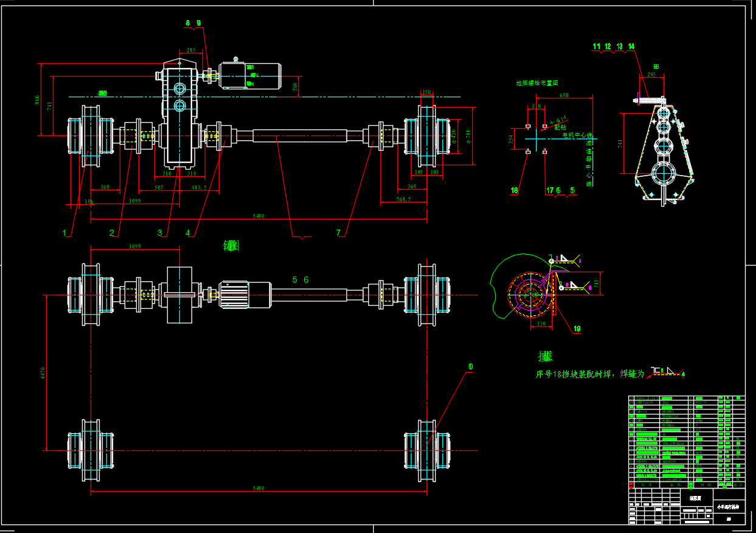Image resolution: width=756 pixels, height=533 pixels.
Task: Click part number 1 callout label
Action: pos(64,232)
